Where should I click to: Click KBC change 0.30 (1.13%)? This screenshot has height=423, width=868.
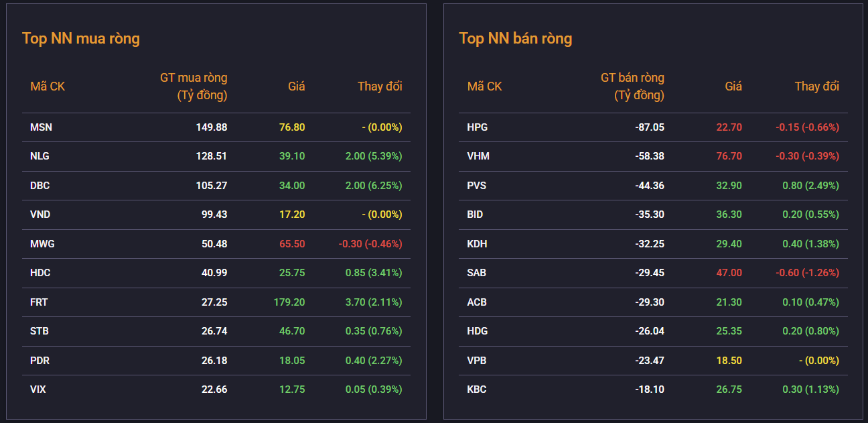pos(810,389)
